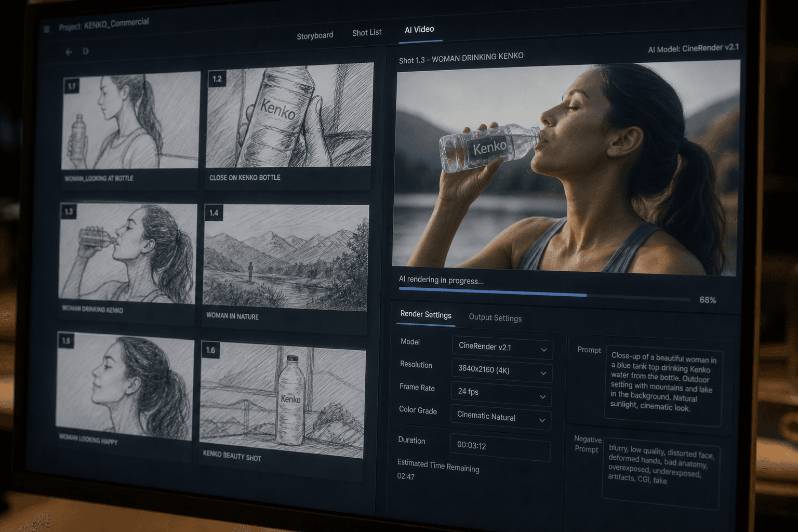Click the Prompt text box
Viewport: 798px width, 532px height.
[x=664, y=385]
